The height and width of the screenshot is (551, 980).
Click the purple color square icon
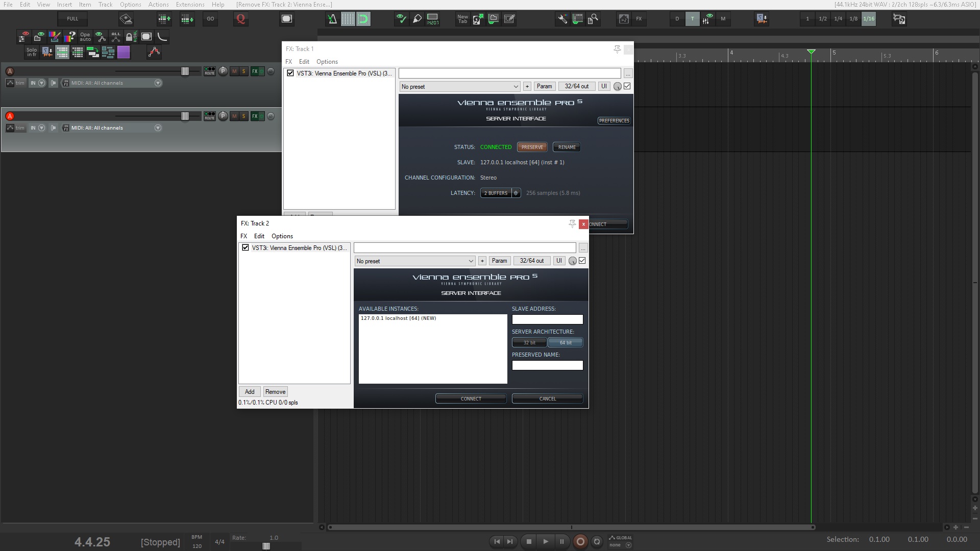point(124,52)
